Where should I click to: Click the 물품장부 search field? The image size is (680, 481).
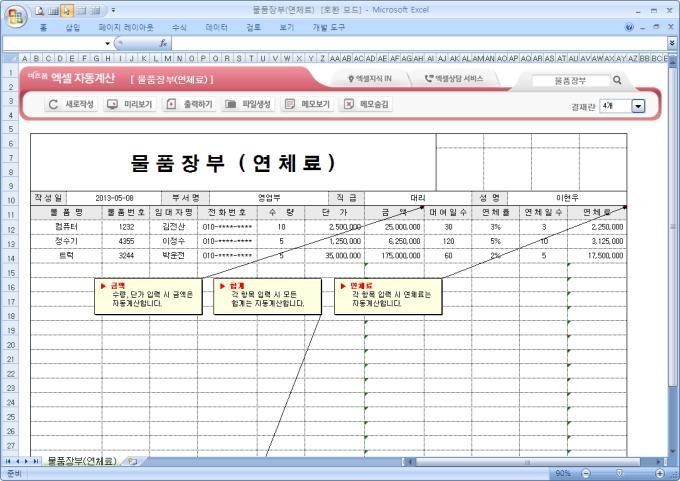tap(570, 80)
